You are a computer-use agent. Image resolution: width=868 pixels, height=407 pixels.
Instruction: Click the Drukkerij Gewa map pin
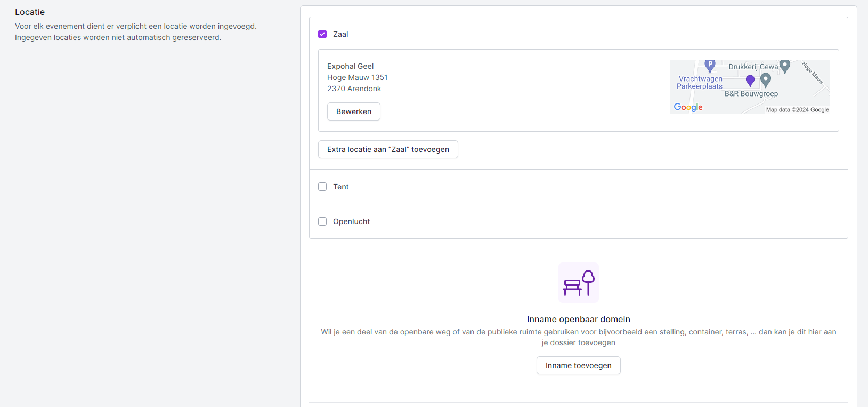pyautogui.click(x=784, y=66)
